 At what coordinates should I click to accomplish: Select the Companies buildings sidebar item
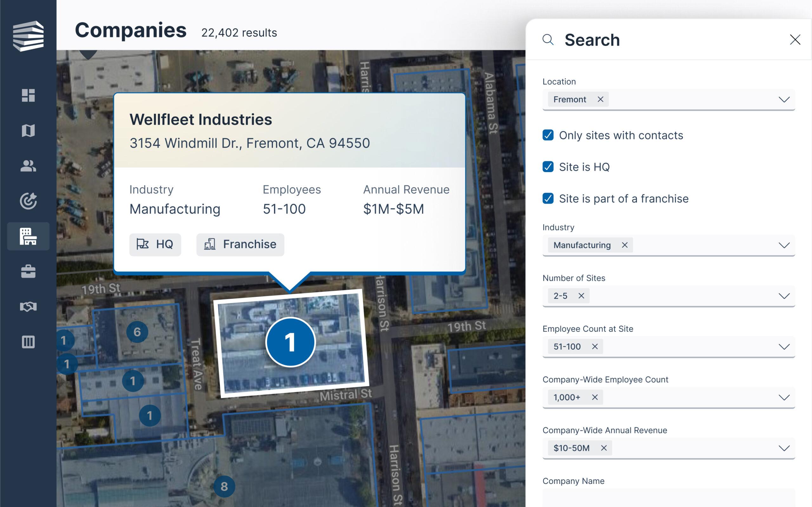point(28,236)
